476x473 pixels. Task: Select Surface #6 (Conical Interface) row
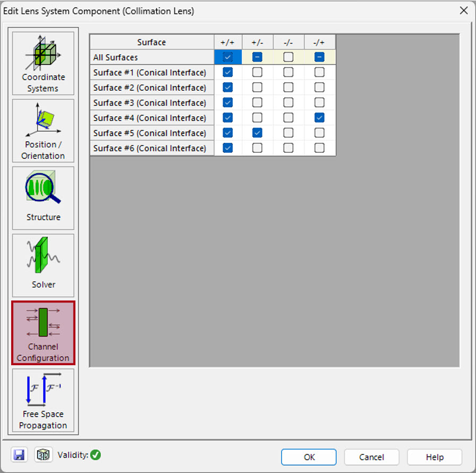point(152,148)
